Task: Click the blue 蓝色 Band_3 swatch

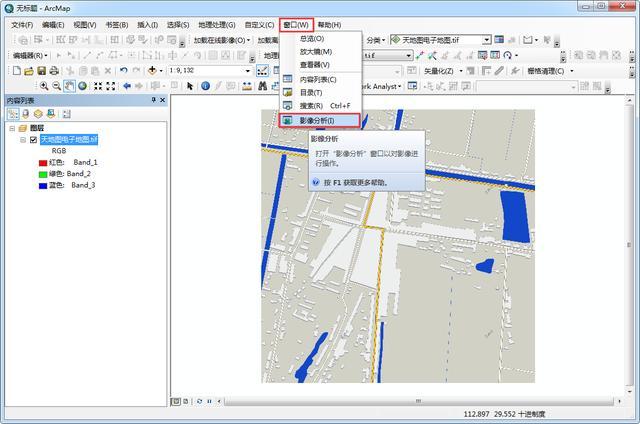Action: 43,186
